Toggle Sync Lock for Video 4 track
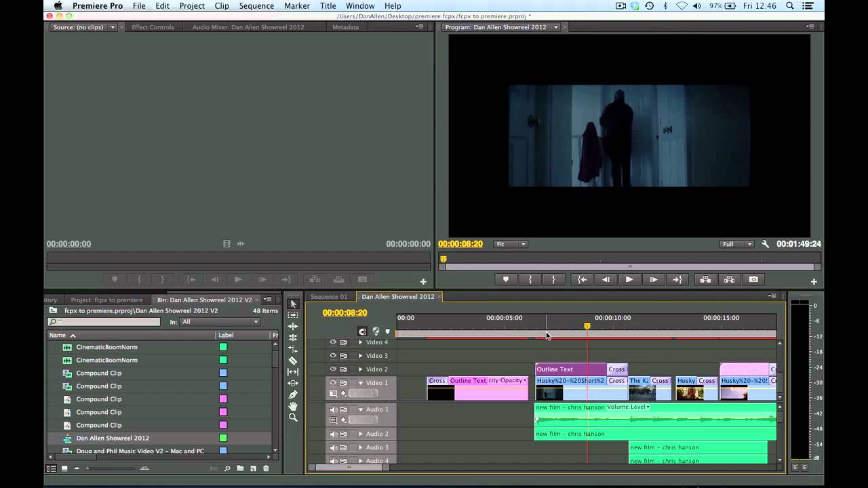 click(343, 342)
